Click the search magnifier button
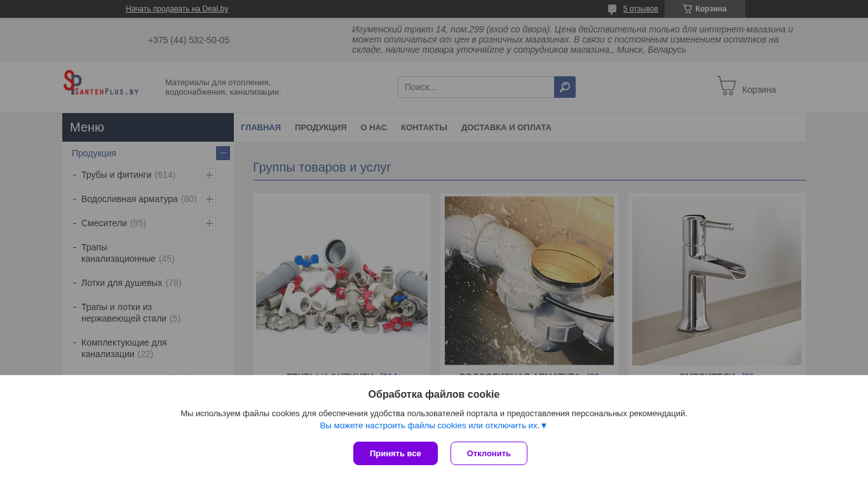 click(x=565, y=87)
